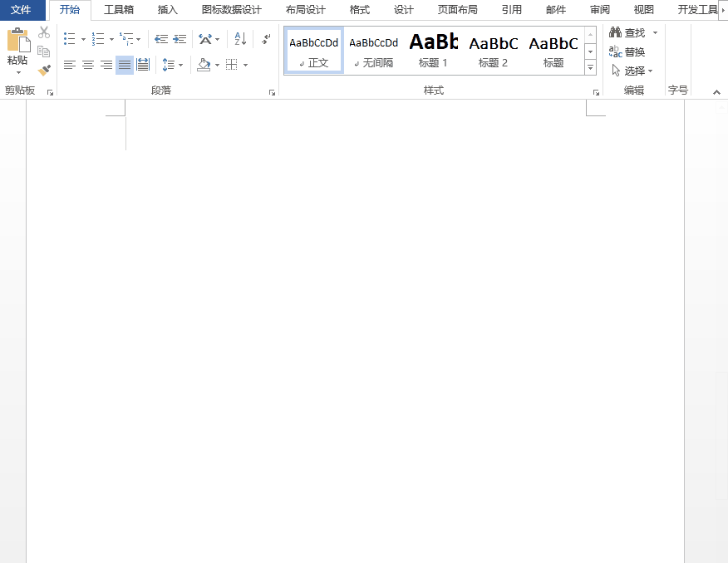Open line spacing dropdown arrow
The height and width of the screenshot is (563, 728).
coord(180,66)
